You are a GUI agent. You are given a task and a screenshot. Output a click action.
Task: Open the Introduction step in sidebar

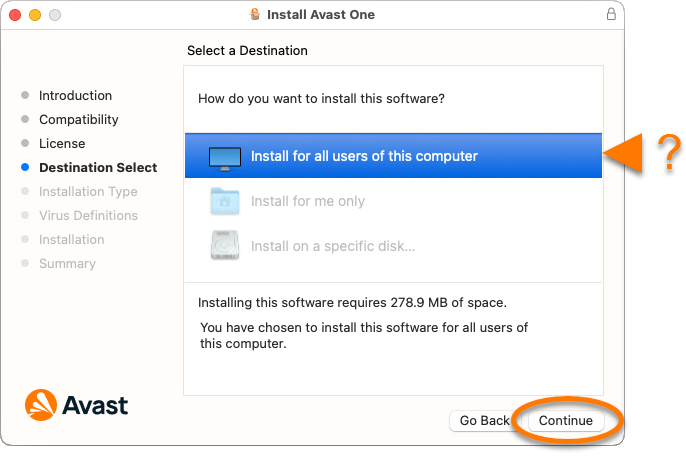point(75,95)
